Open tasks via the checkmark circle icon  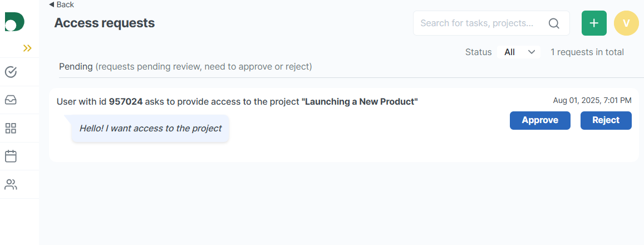[11, 72]
